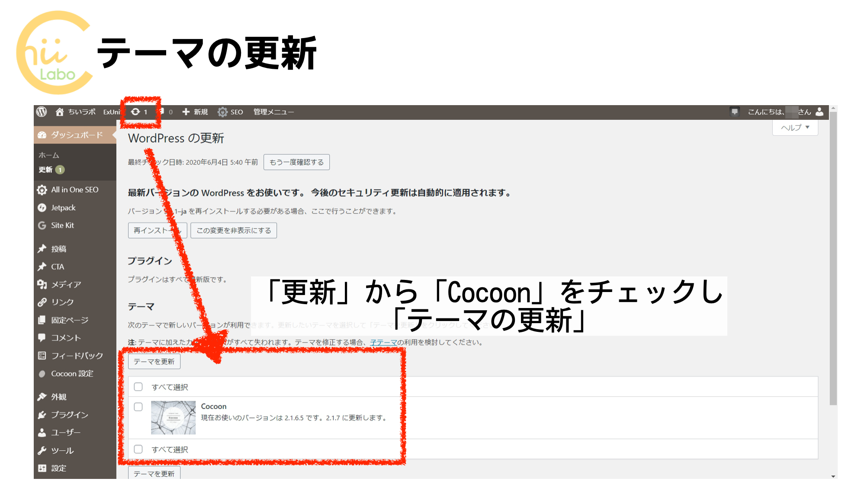Select the All in One SEO sidebar icon
This screenshot has width=868, height=488.
[42, 189]
